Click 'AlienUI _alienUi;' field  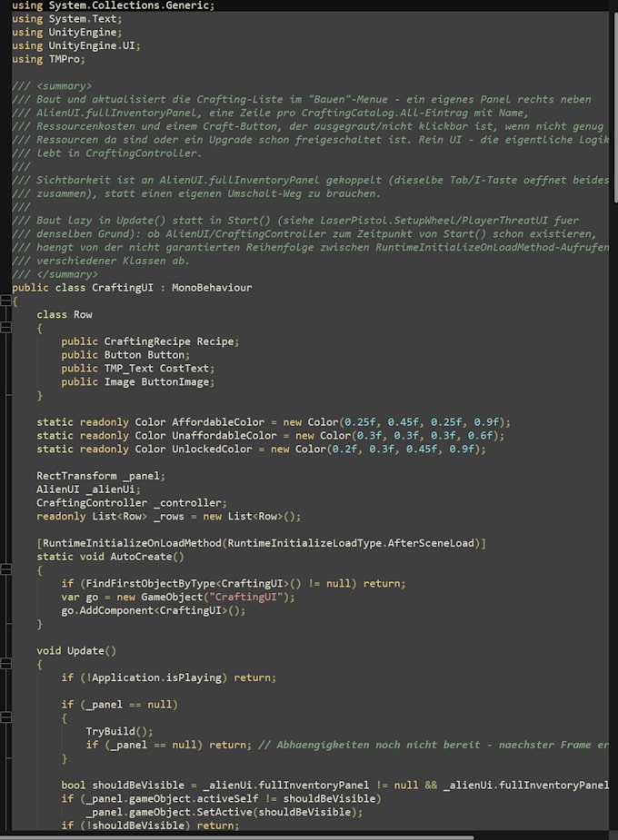pos(88,489)
